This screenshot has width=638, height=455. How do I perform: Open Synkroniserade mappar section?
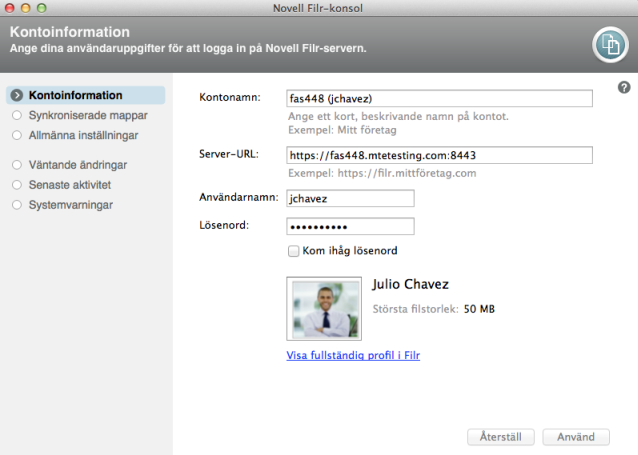88,115
